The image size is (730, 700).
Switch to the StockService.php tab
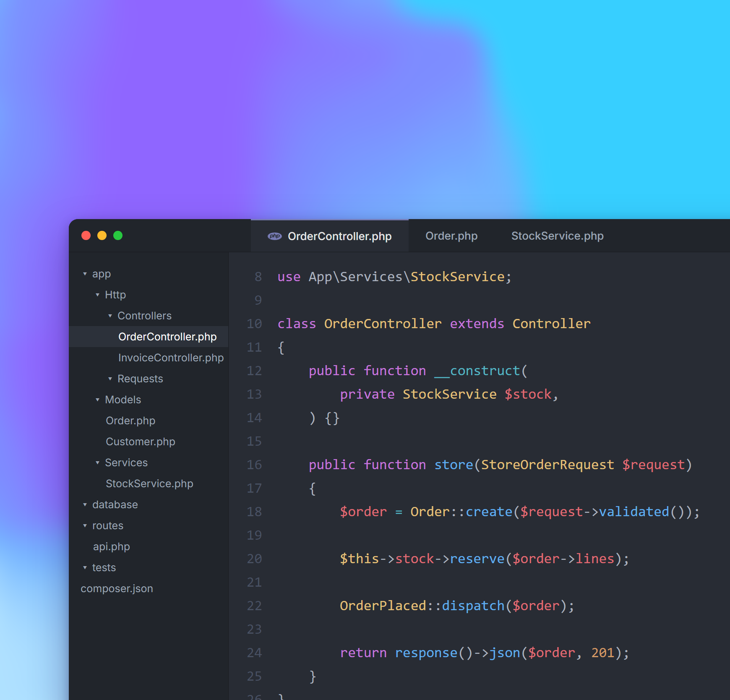click(557, 236)
